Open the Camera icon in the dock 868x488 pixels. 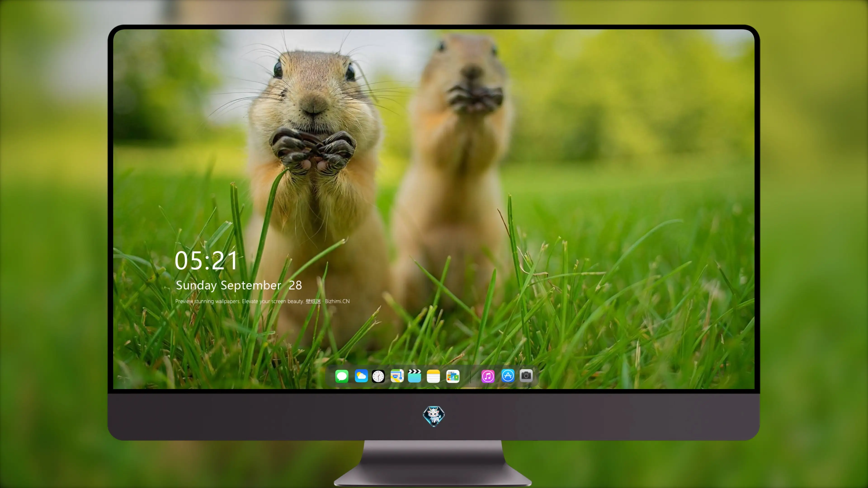click(526, 375)
